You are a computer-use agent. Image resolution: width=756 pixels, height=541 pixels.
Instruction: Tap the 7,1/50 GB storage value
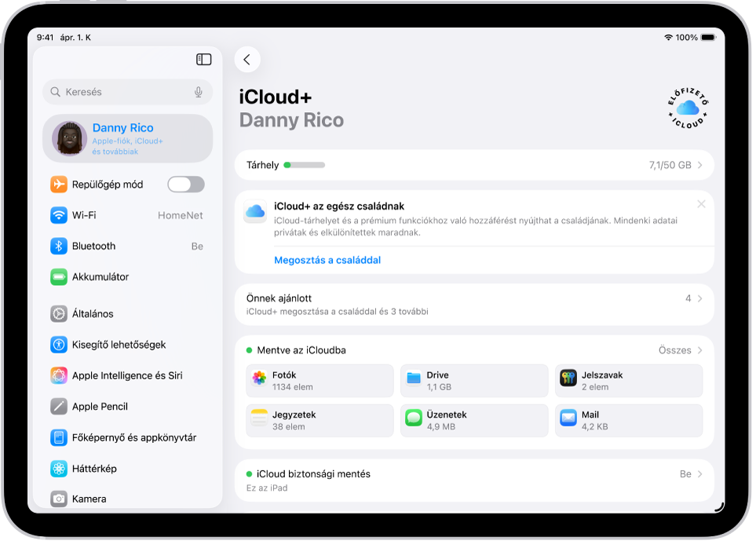[670, 165]
